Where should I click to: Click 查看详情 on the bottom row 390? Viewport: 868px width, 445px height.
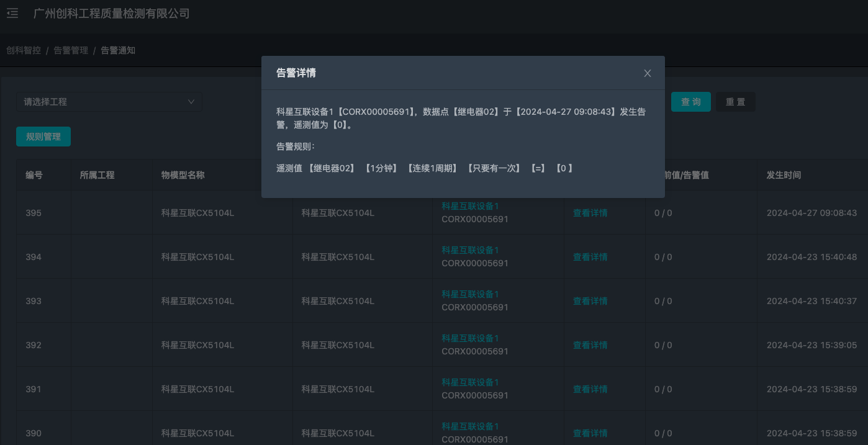tap(590, 433)
